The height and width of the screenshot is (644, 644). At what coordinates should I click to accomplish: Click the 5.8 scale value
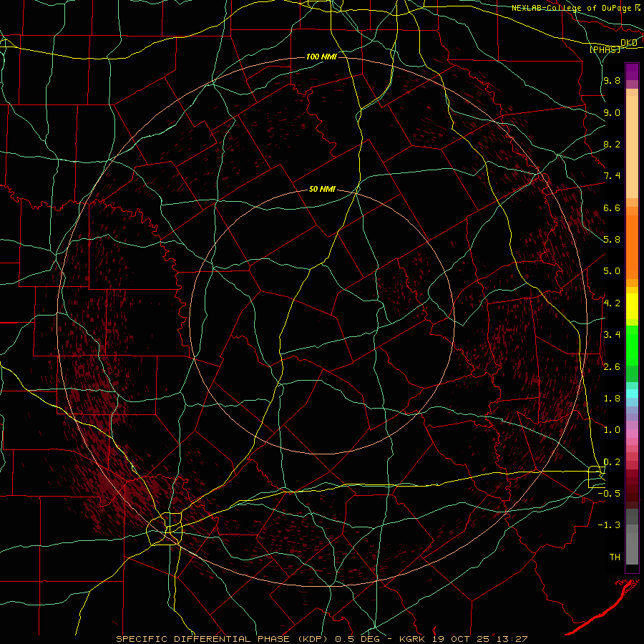pos(612,240)
